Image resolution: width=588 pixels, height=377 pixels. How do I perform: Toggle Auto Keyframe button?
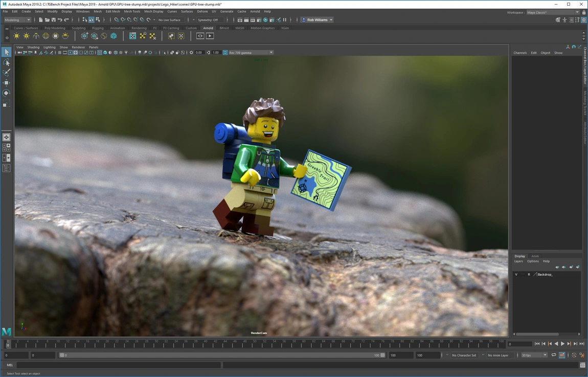(x=574, y=355)
